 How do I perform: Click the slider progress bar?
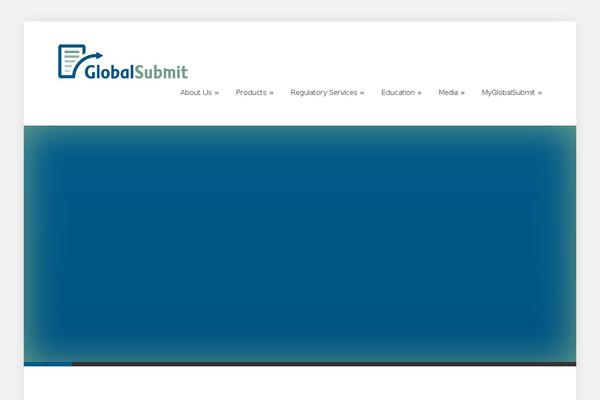300,364
